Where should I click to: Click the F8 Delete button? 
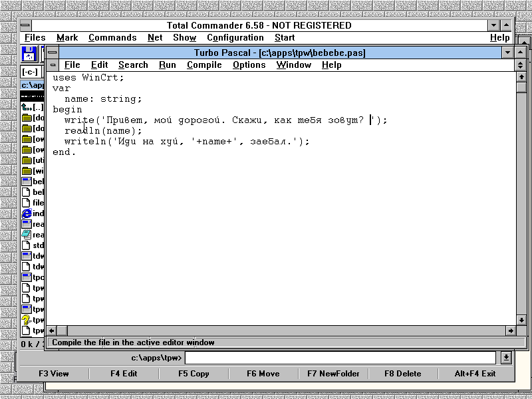click(x=403, y=374)
